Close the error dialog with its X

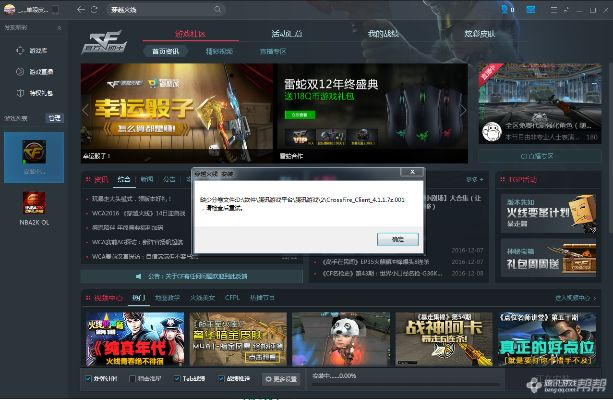click(412, 172)
